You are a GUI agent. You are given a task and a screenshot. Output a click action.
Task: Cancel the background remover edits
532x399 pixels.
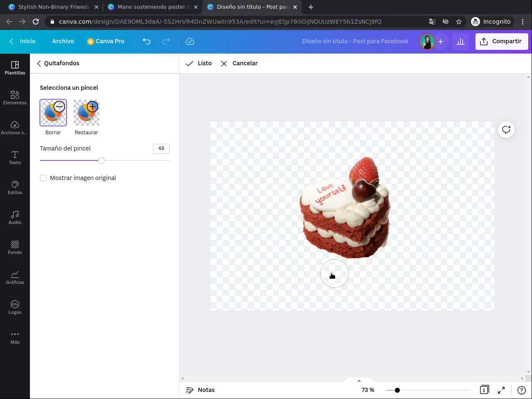coord(239,63)
